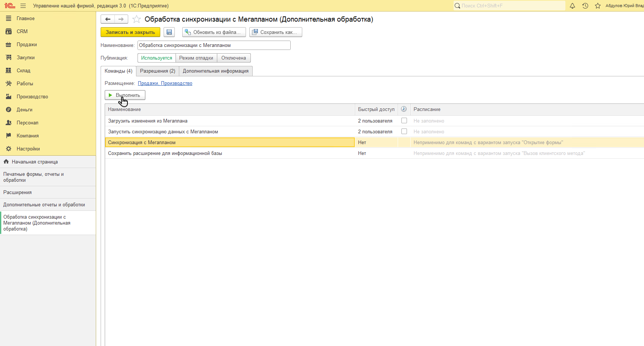Click Расписание column header
Image resolution: width=644 pixels, height=346 pixels.
pos(527,109)
